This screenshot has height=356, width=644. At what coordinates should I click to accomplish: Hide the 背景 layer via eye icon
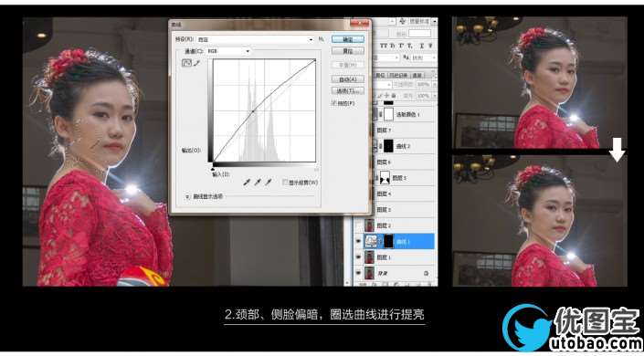click(358, 273)
